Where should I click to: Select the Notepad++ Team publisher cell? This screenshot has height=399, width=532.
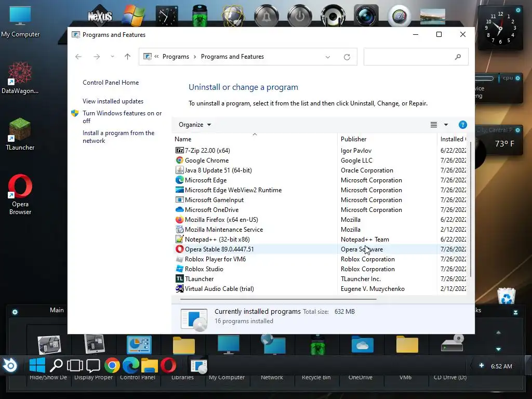(365, 239)
